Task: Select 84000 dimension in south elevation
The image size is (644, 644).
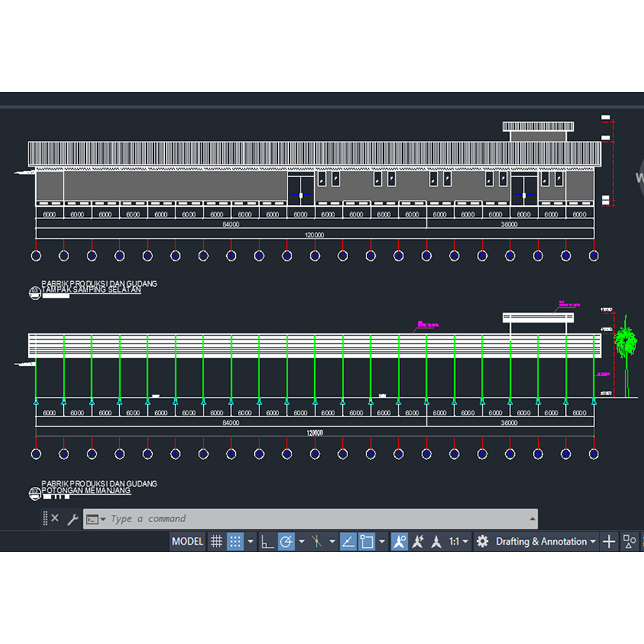Action: tap(231, 224)
